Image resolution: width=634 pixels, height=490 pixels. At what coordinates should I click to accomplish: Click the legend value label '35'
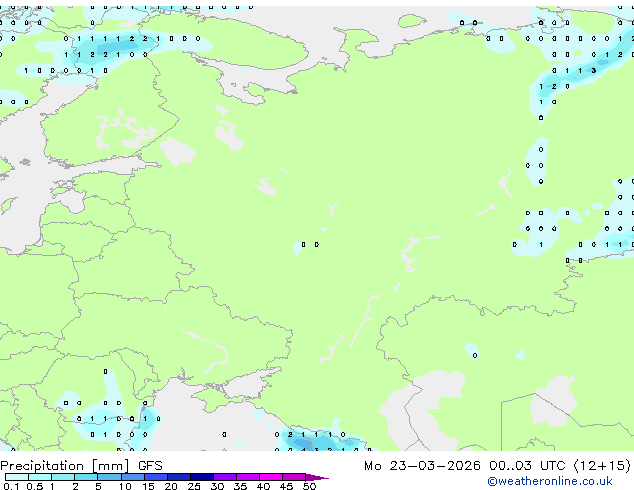tap(240, 486)
